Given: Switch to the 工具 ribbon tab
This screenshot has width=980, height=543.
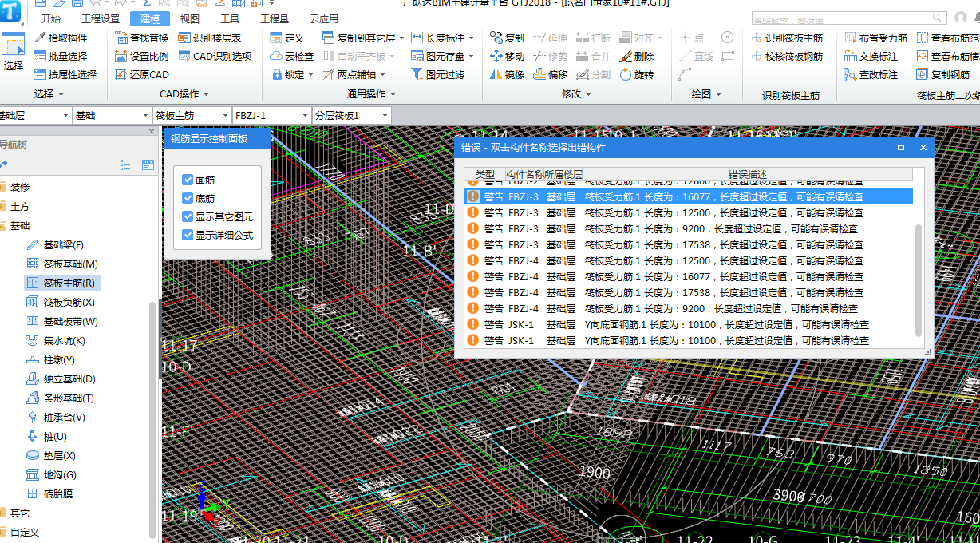Looking at the screenshot, I should (x=230, y=18).
